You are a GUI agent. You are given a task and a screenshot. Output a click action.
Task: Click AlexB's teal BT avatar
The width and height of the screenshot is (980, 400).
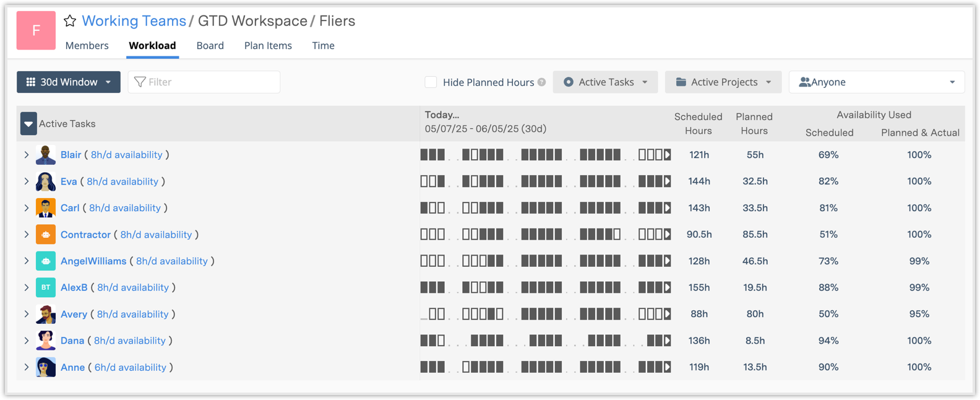tap(46, 287)
